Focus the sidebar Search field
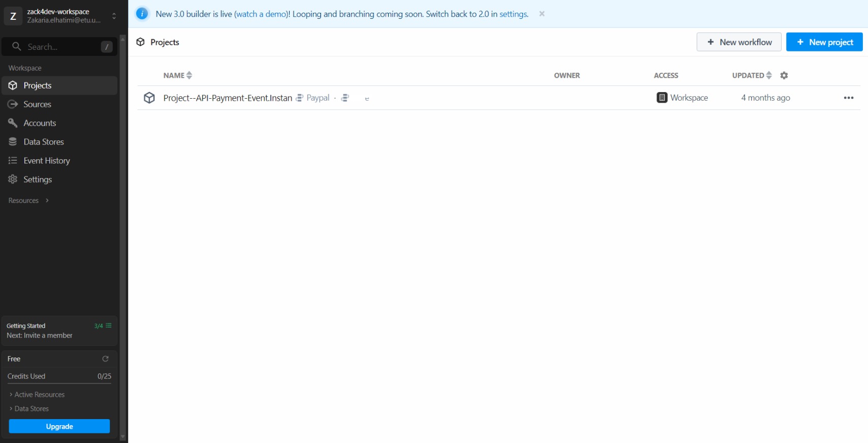The image size is (868, 443). 59,47
